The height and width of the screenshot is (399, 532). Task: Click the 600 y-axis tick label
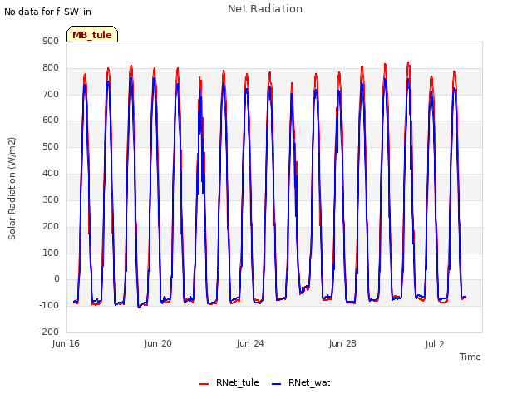(51, 120)
